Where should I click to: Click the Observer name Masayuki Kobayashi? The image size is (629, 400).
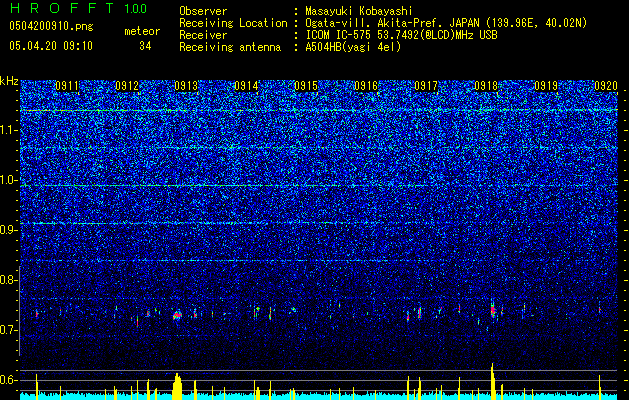[x=359, y=11]
